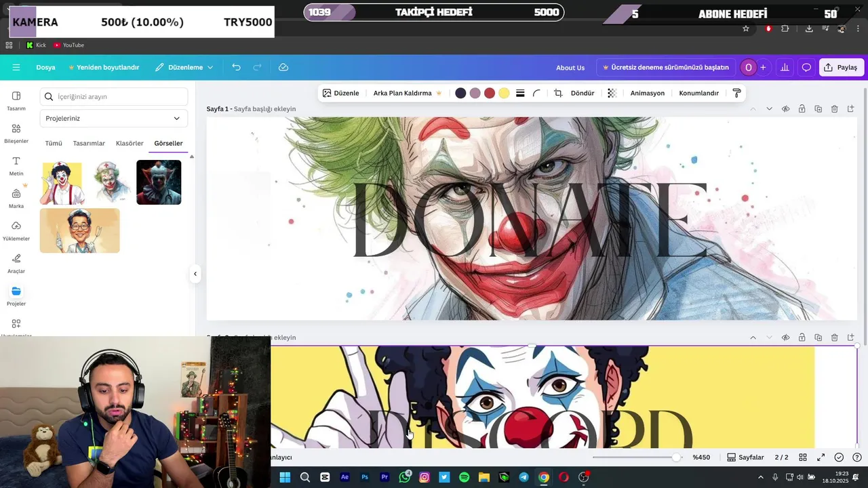Duplicate the second page
Screen dimensions: 868x488
(818, 338)
